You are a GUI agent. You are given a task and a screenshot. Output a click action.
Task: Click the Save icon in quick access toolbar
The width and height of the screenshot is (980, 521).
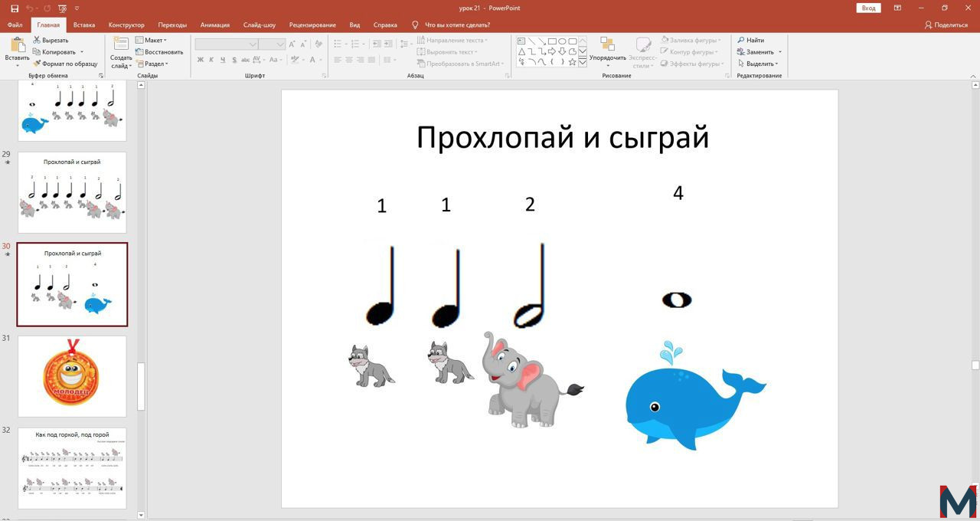point(14,8)
